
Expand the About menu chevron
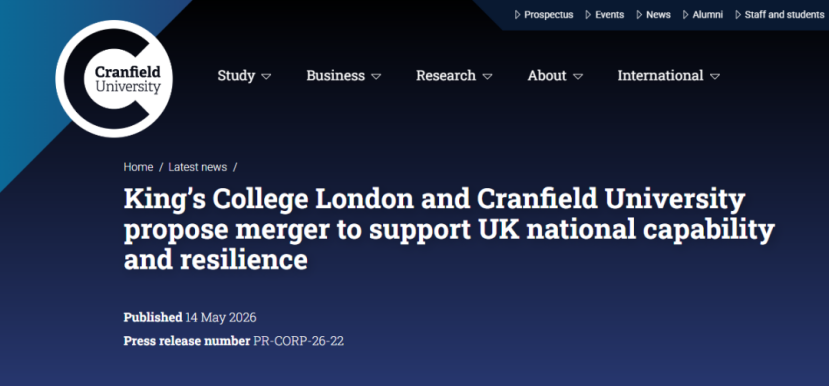578,77
